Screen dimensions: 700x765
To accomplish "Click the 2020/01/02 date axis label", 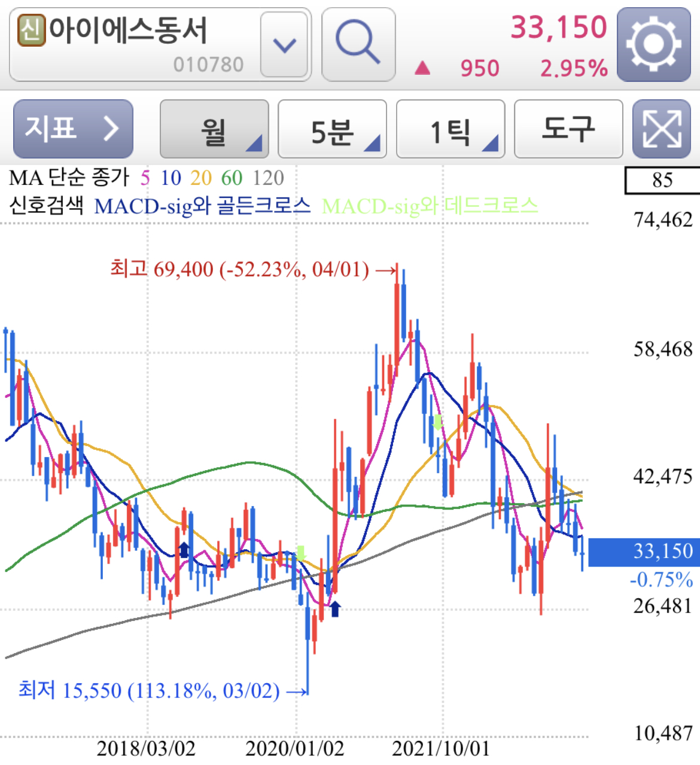I will [295, 748].
